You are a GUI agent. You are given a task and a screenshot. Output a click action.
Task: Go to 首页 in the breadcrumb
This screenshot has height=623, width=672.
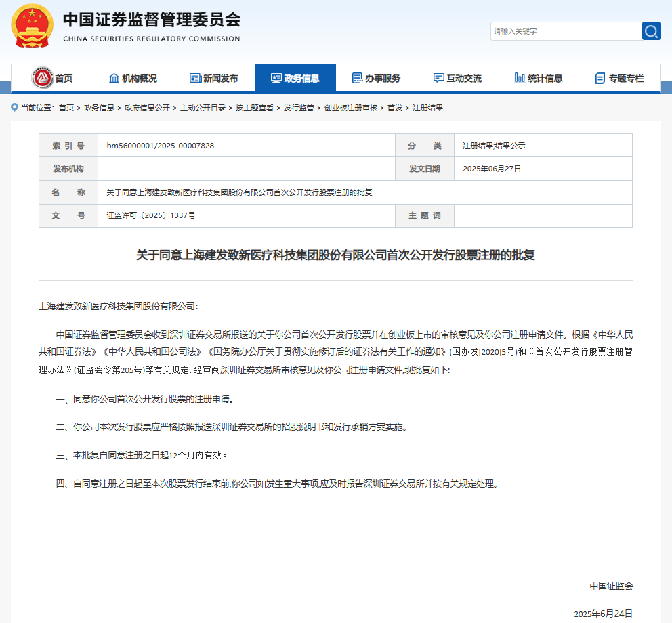[x=66, y=108]
